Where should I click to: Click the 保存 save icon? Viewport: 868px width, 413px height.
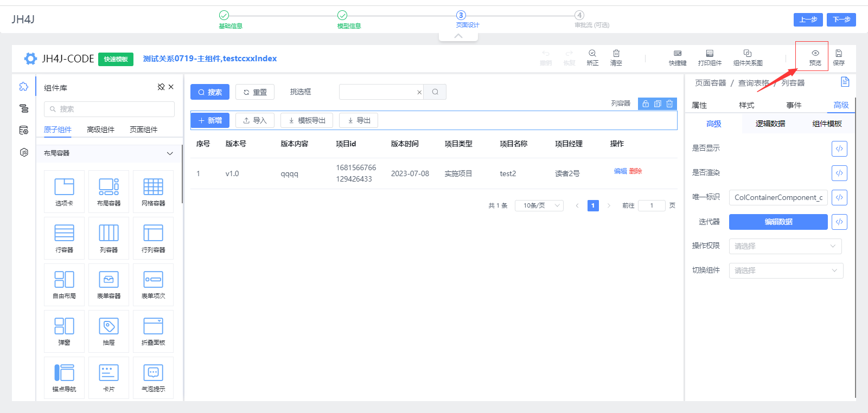pos(839,53)
